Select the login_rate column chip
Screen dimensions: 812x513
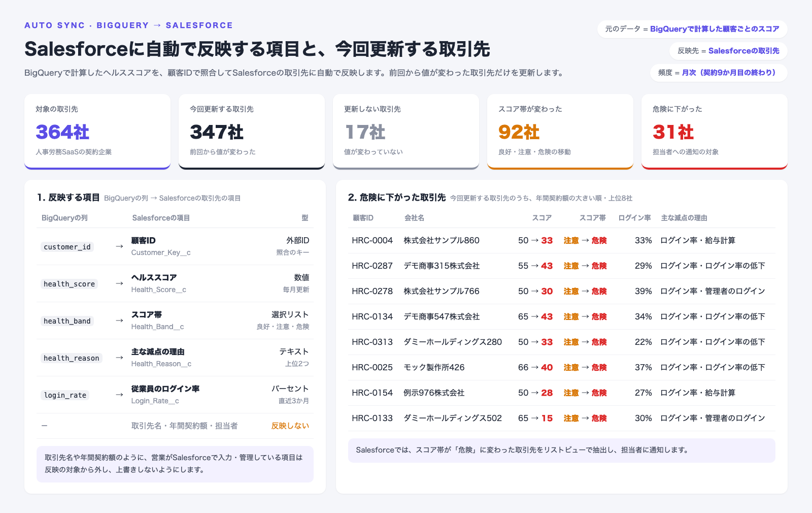pos(65,395)
